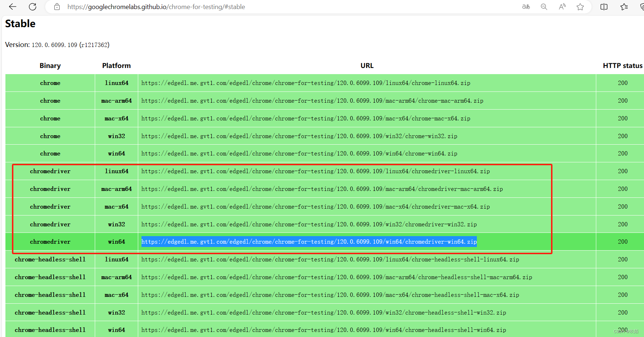Open the chromedriver mac-x64 zip link

315,206
